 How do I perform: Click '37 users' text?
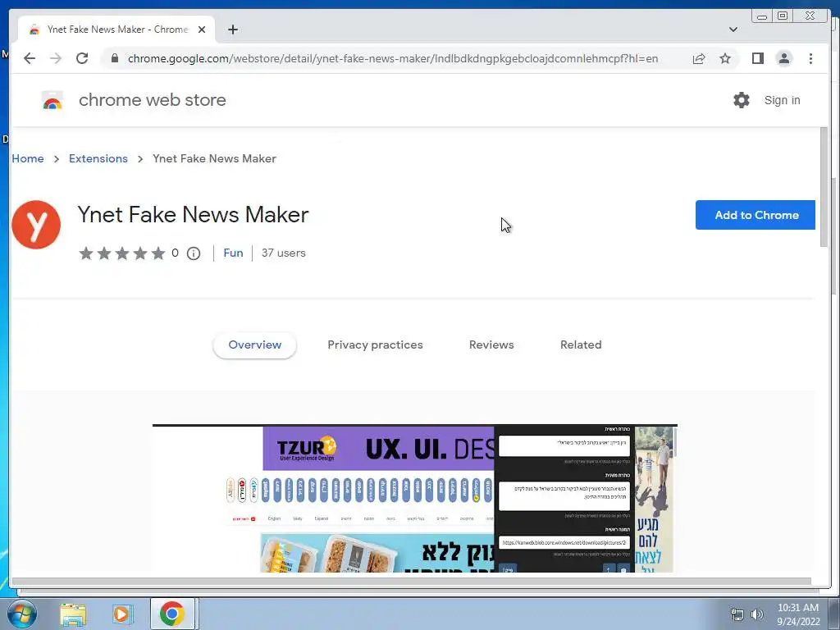pos(283,253)
